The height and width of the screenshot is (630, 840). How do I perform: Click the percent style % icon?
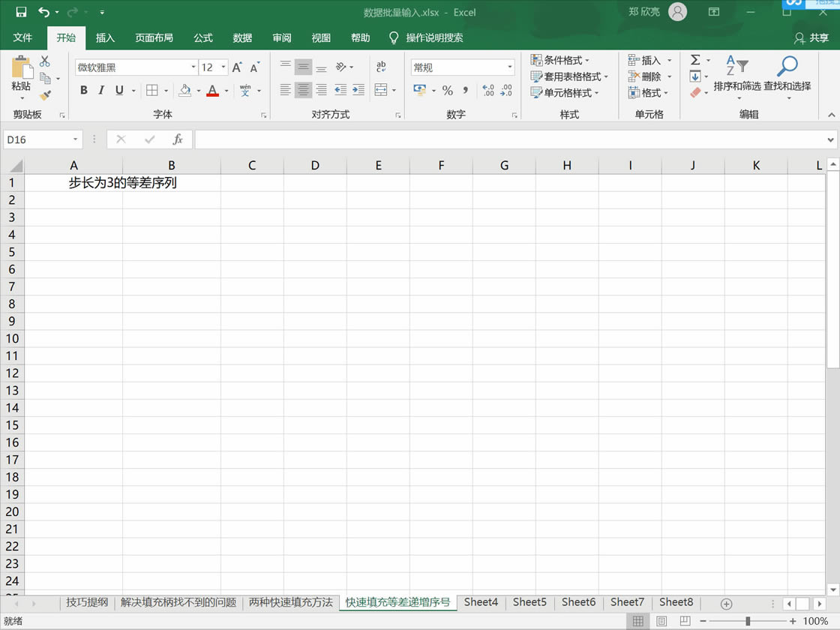pyautogui.click(x=447, y=91)
